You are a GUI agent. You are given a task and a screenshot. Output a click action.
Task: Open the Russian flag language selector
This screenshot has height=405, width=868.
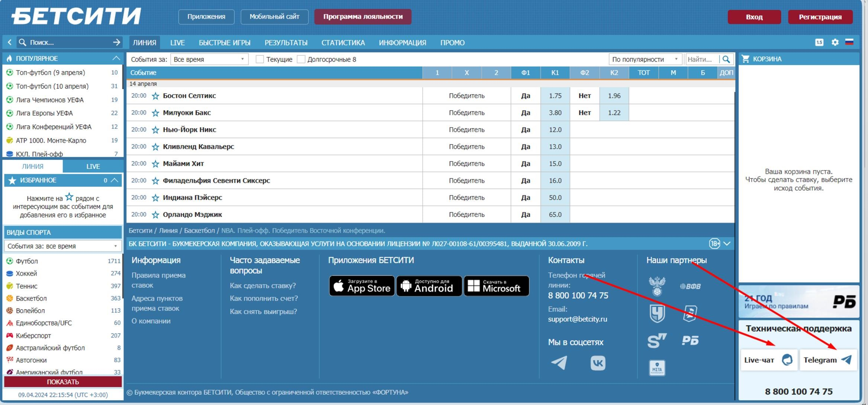tap(849, 42)
